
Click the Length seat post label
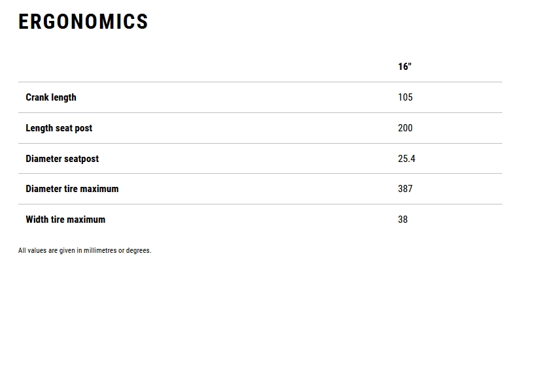(x=59, y=128)
